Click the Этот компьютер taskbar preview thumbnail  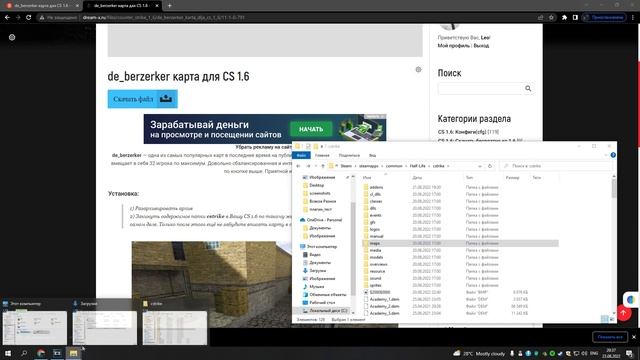[x=35, y=327]
